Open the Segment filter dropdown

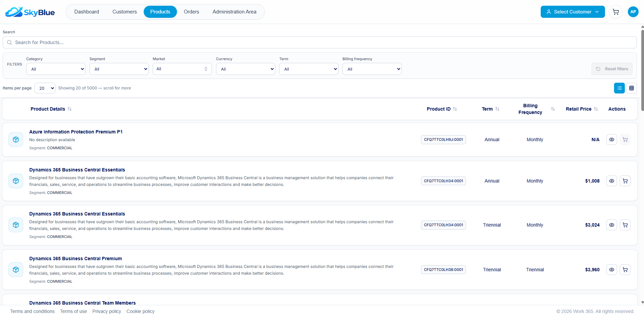point(119,69)
